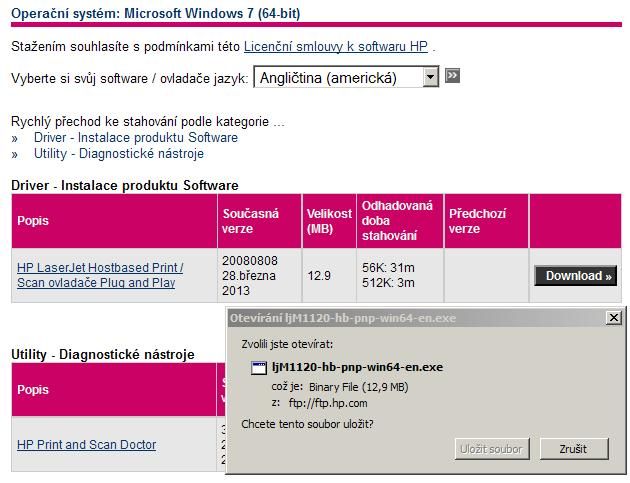
Task: Click the exe file icon in dialog
Action: point(259,367)
